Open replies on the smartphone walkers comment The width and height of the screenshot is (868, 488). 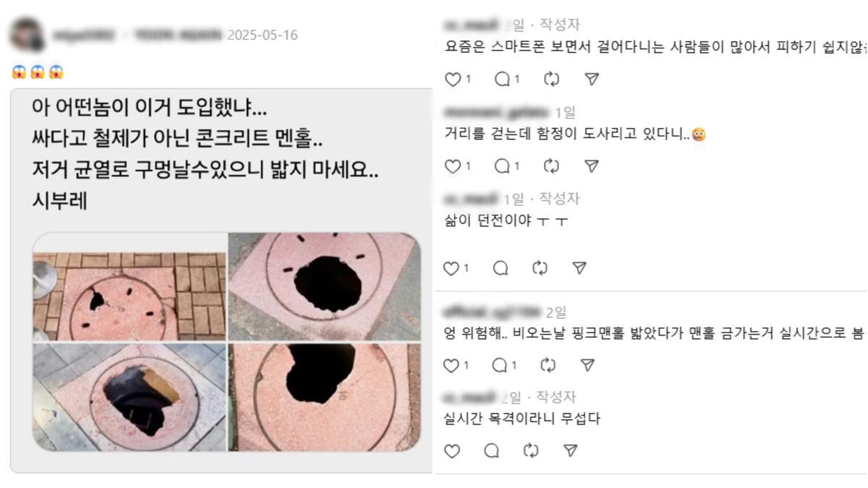click(503, 79)
